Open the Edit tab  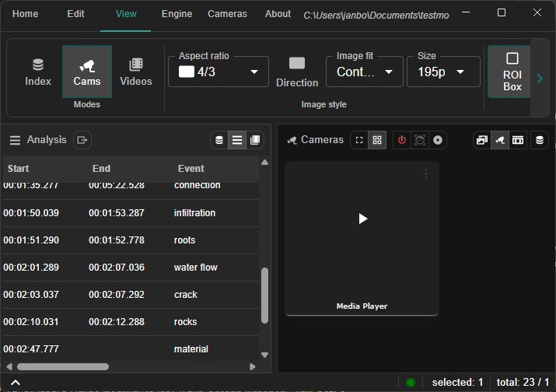(x=75, y=14)
